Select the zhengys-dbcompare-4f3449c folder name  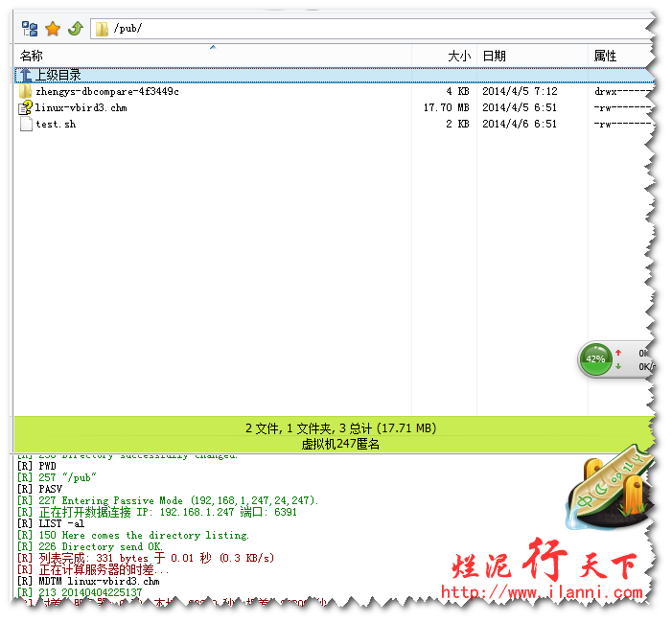point(107,92)
